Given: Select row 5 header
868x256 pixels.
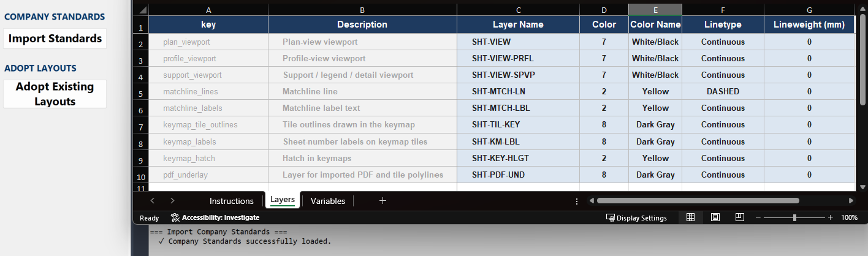Looking at the screenshot, I should [x=141, y=92].
